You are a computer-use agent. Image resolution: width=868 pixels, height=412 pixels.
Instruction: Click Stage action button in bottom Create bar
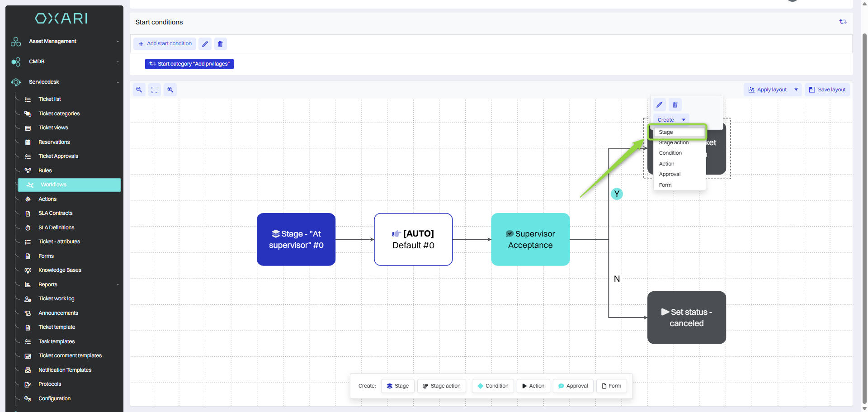tap(441, 386)
